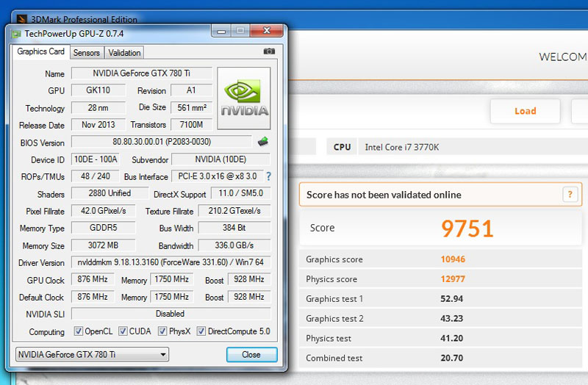Click the Physics test result 41.20
Screen dimensions: 588x385
[451, 338]
